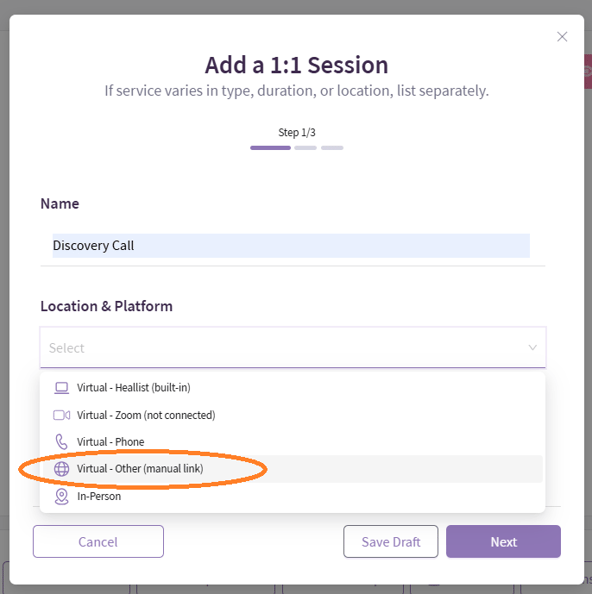
Task: Click the laptop icon for Heallist built-in
Action: pos(61,388)
